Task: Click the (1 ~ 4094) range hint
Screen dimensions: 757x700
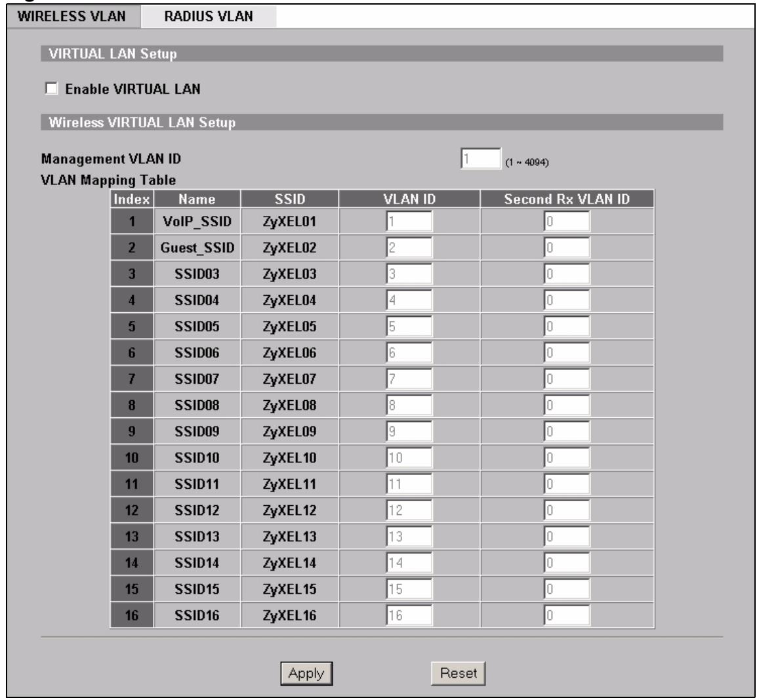Action: tap(527, 162)
